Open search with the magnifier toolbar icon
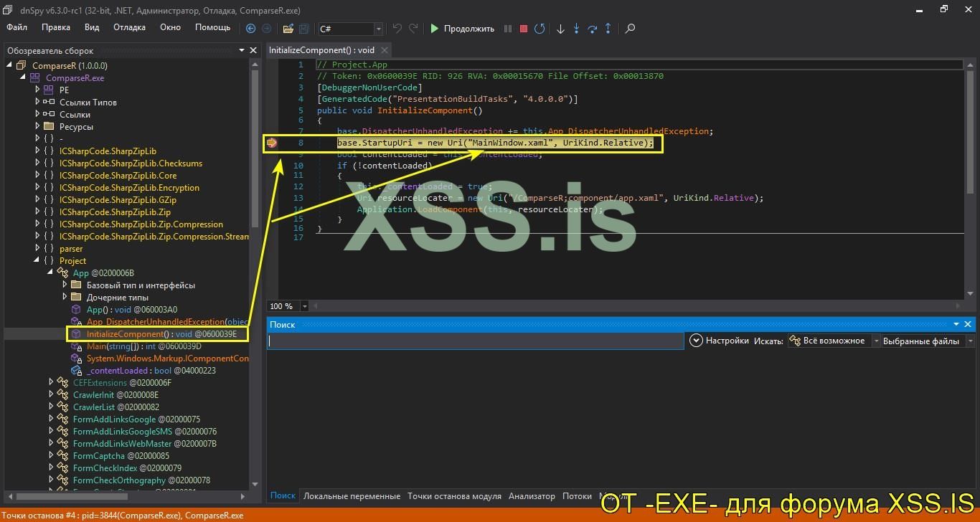Screen dimensions: 980x522 click(631, 29)
